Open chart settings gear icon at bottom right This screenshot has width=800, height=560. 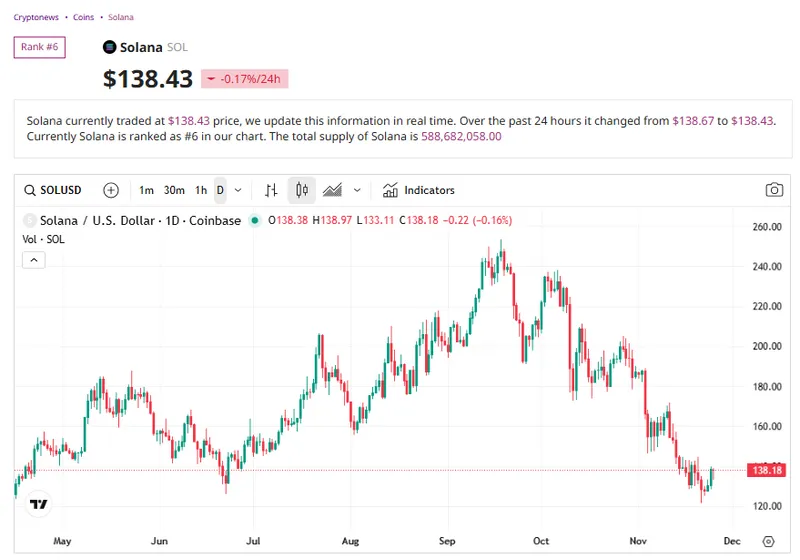click(767, 541)
